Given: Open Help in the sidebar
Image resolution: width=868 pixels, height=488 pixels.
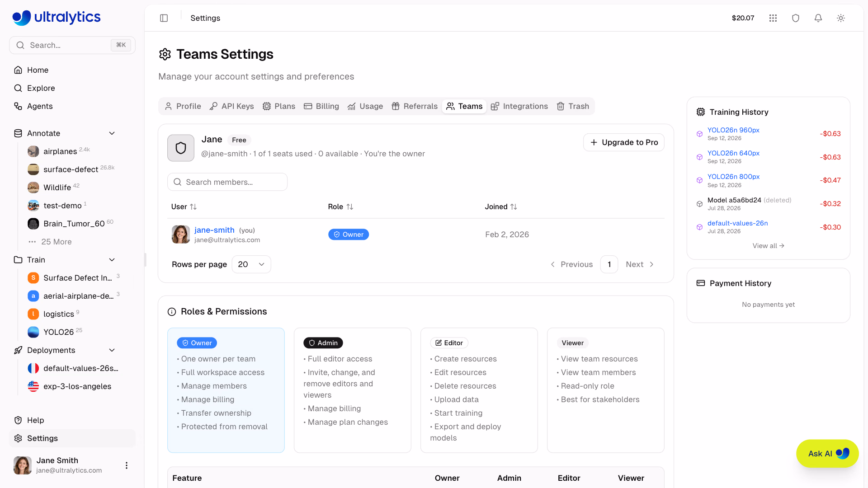Looking at the screenshot, I should pos(72,420).
